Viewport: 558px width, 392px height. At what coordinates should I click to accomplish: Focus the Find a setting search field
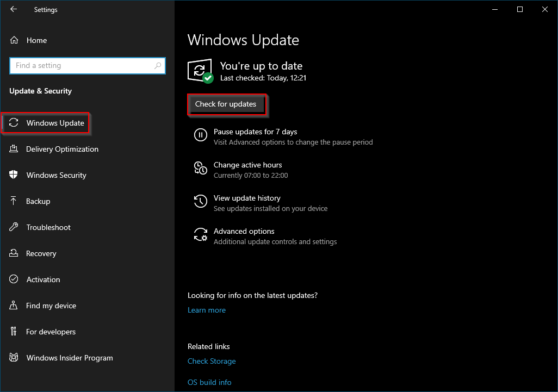click(88, 65)
